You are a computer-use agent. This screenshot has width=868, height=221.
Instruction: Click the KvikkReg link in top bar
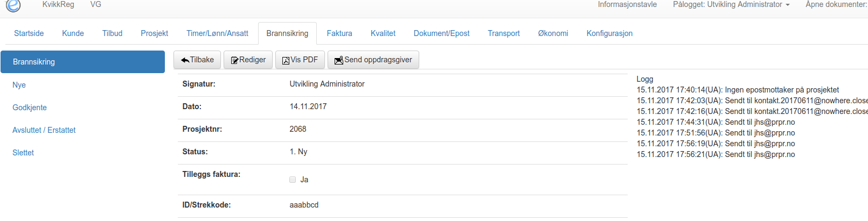click(58, 4)
